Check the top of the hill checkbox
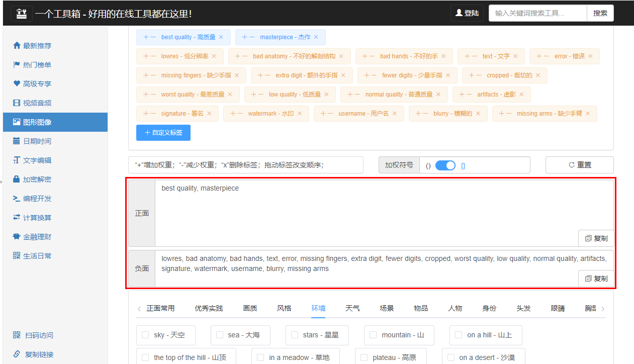Screen dimensions: 634x364 click(x=145, y=357)
